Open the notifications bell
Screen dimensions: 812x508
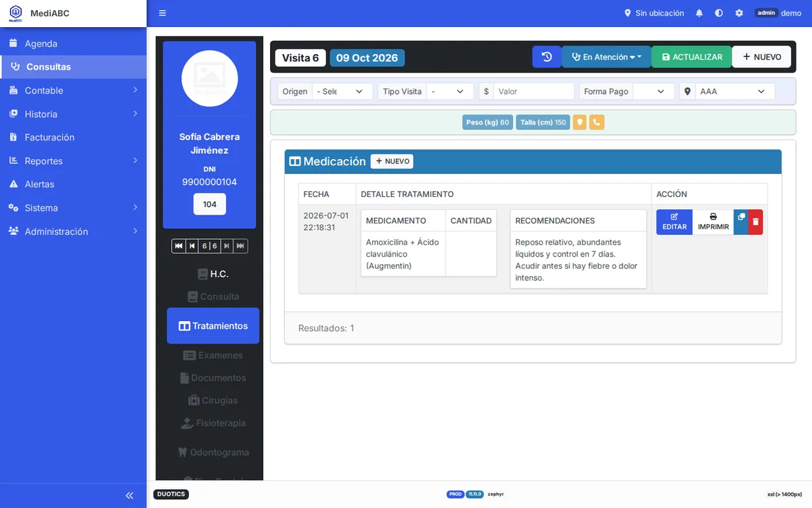pos(699,14)
